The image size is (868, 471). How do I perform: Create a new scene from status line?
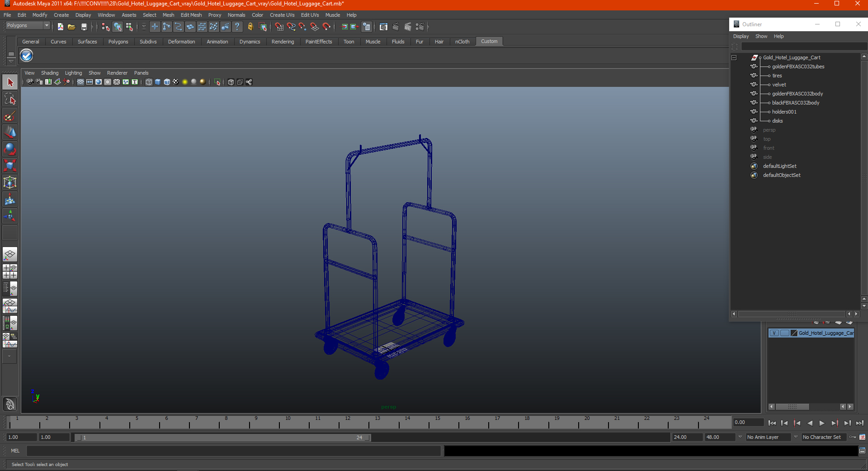pyautogui.click(x=61, y=27)
